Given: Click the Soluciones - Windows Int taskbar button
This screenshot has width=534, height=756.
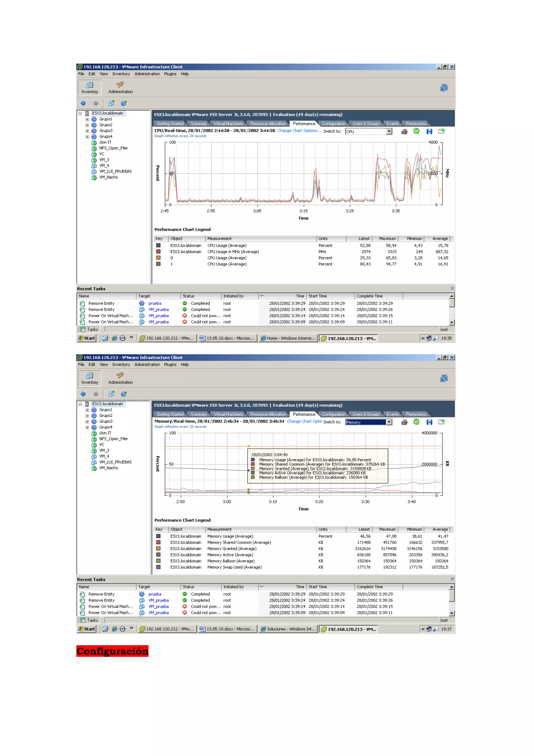Looking at the screenshot, I should (288, 629).
